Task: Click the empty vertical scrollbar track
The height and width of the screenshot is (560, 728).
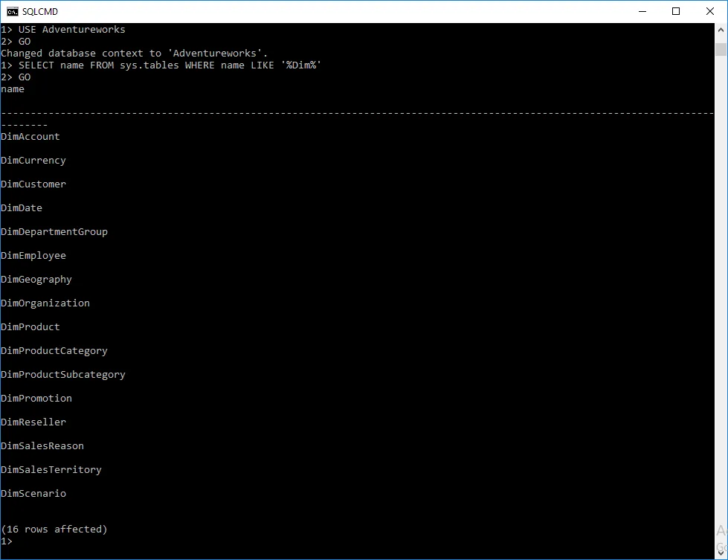Action: tap(721, 297)
